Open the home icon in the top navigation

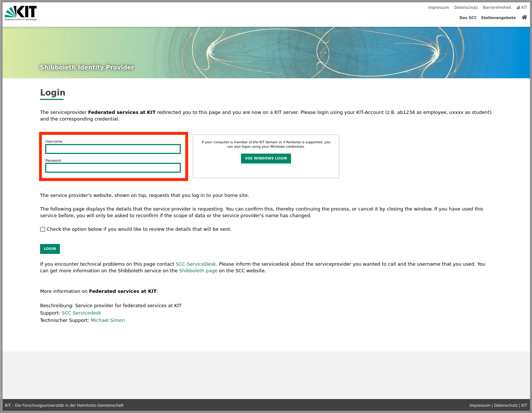[x=524, y=17]
